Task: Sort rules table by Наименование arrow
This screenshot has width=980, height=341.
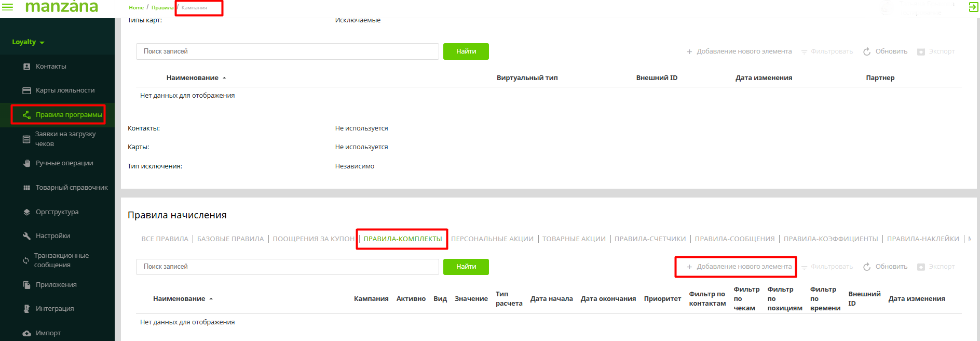Action: [211, 299]
